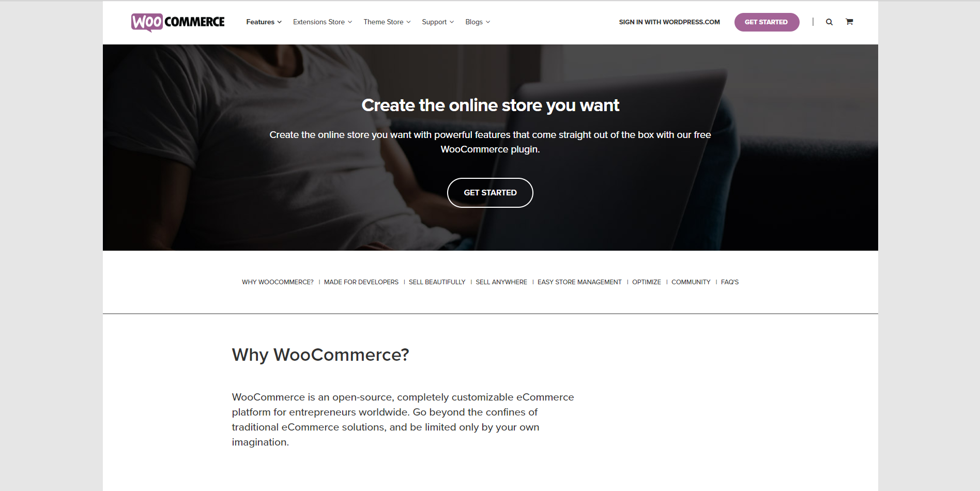The image size is (980, 491).
Task: Click the purple Get Started button
Action: click(767, 22)
